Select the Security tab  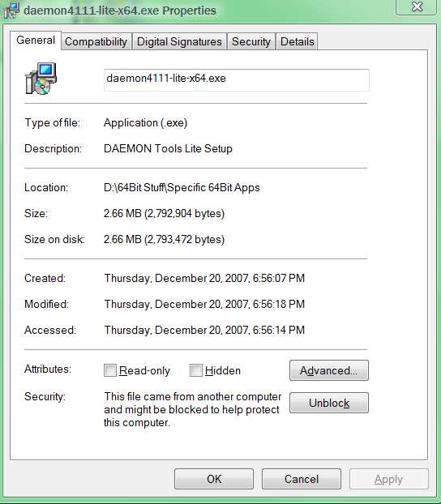[251, 41]
